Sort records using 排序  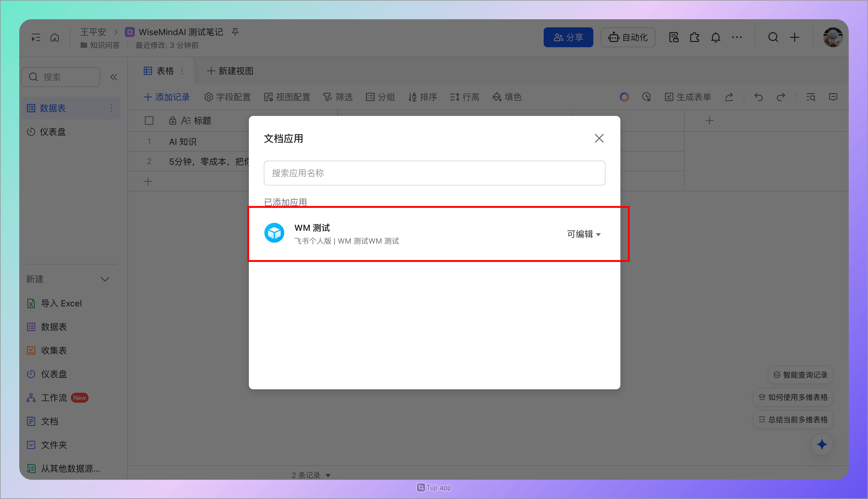[423, 97]
